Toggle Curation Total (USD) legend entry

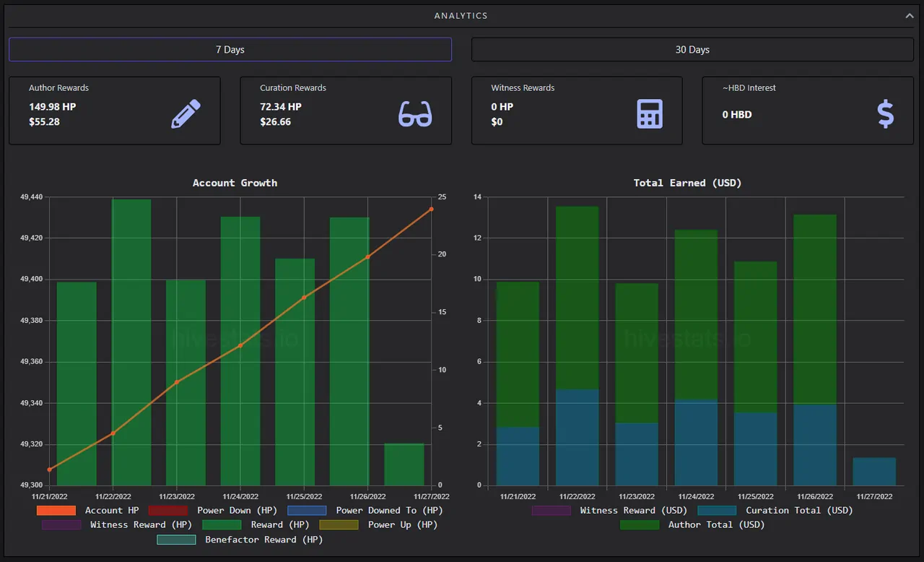(775, 511)
